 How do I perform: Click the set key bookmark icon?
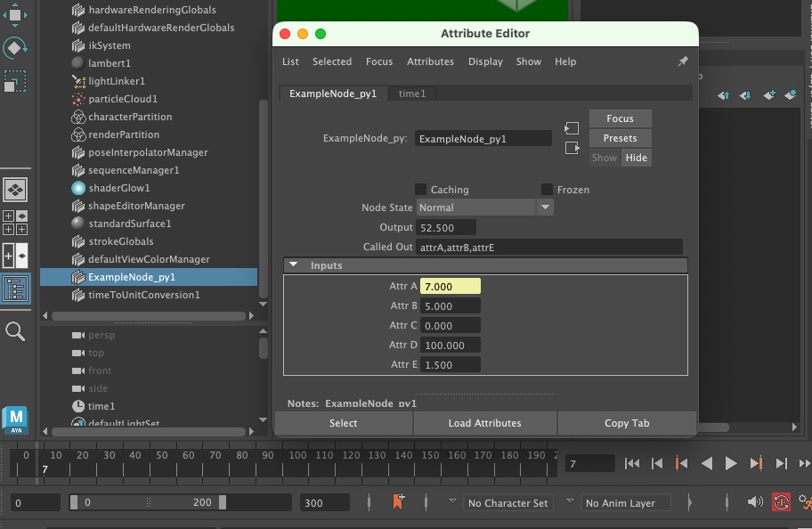(398, 502)
